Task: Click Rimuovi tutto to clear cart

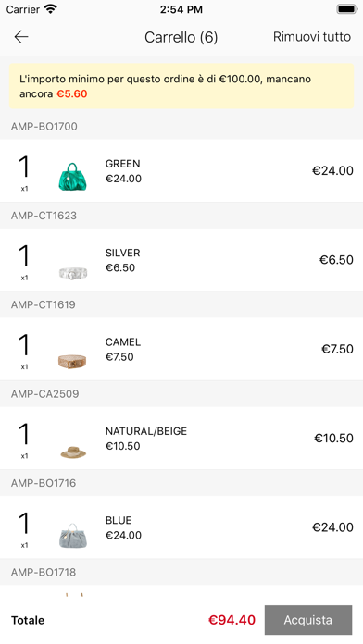Action: pos(312,37)
